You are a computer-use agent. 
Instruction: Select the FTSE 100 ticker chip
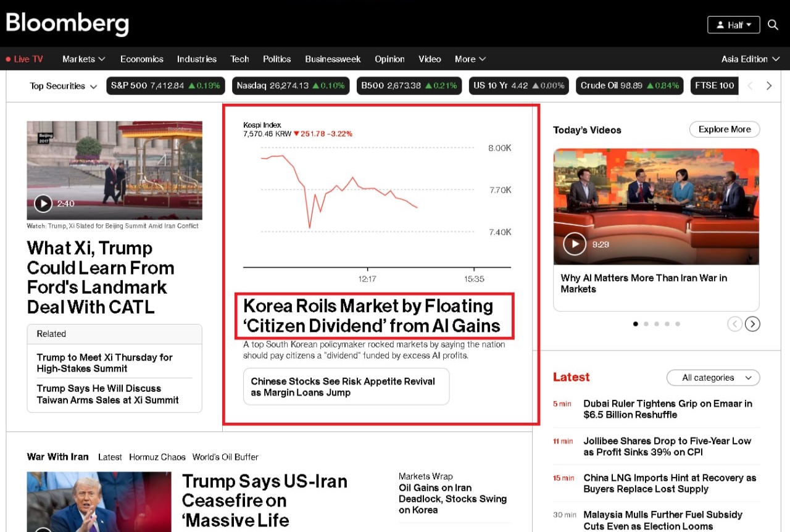pos(715,86)
